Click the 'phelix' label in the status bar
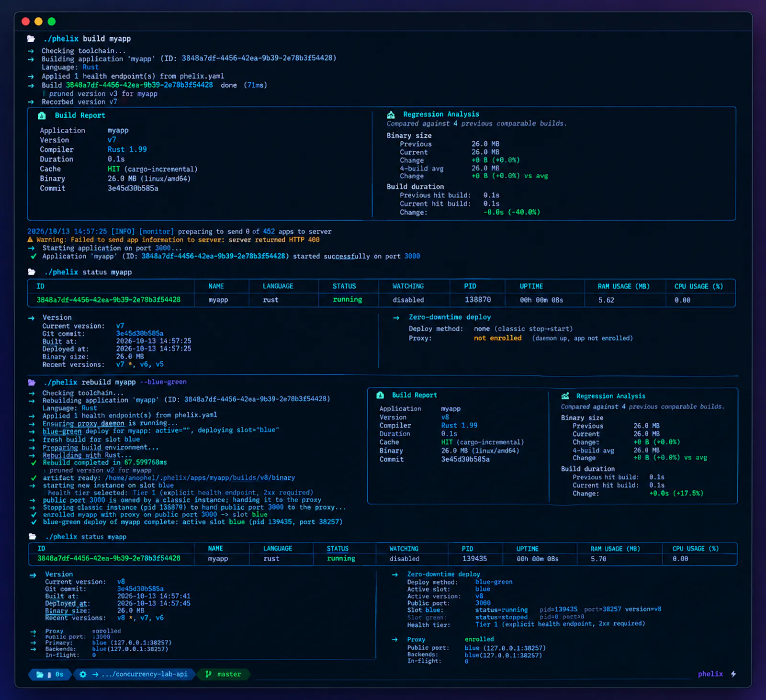Image resolution: width=766 pixels, height=700 pixels. (x=710, y=674)
